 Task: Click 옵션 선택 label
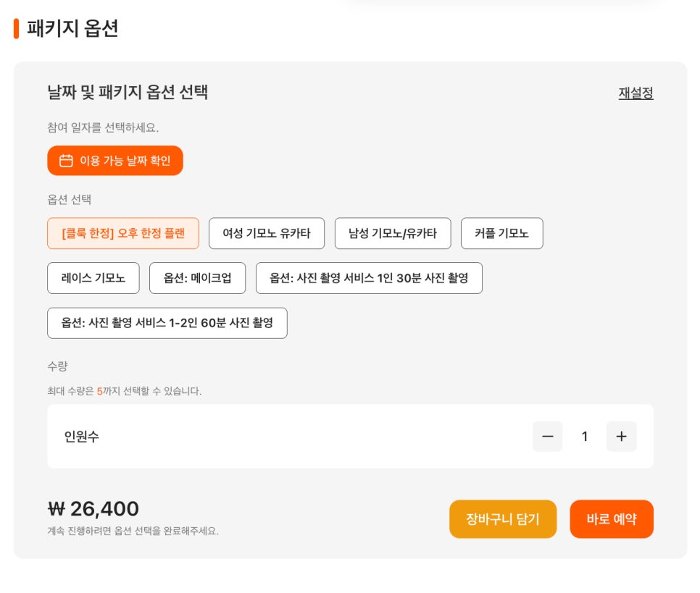pyautogui.click(x=69, y=199)
